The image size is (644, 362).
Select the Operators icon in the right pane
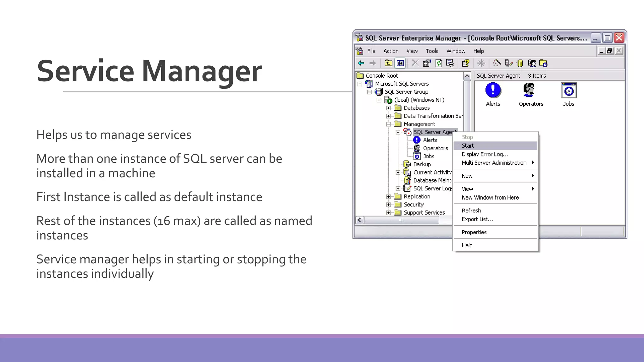pos(531,94)
